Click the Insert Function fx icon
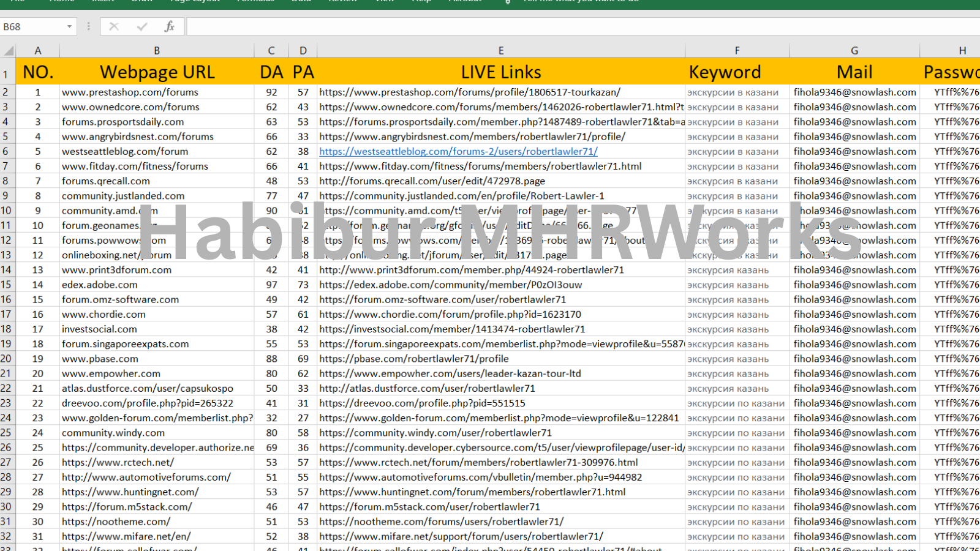 [x=169, y=26]
